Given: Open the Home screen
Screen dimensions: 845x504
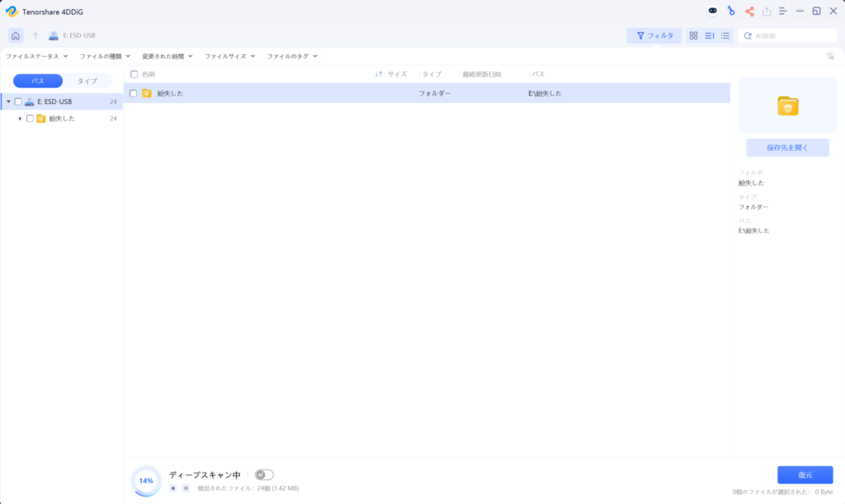Looking at the screenshot, I should [x=13, y=35].
